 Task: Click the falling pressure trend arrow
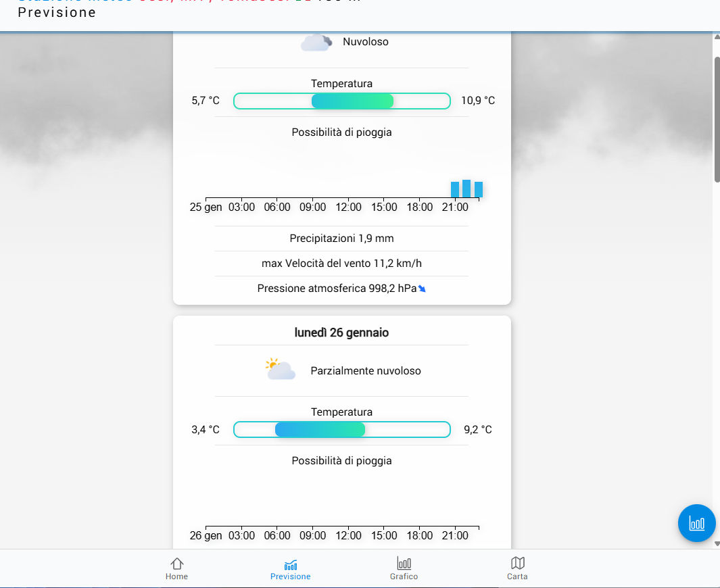(x=423, y=289)
